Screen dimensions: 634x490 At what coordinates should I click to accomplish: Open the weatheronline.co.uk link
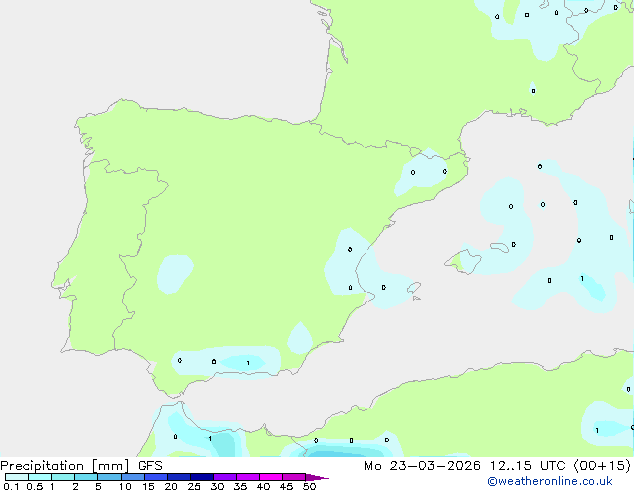pos(550,482)
